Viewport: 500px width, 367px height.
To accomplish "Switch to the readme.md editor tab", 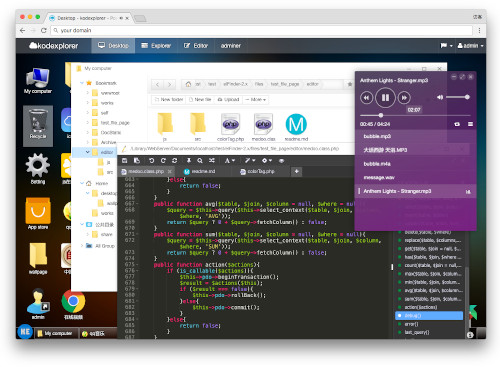I will point(200,171).
